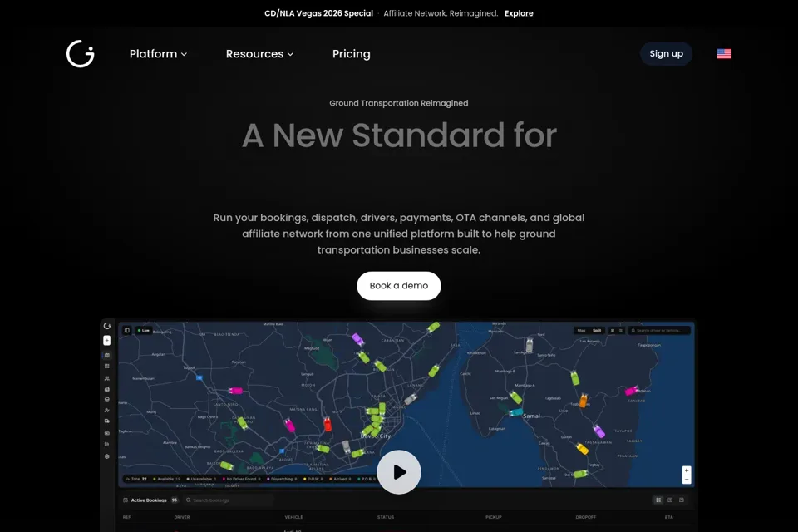Open the reports chart icon in sidebar
The height and width of the screenshot is (532, 798).
click(107, 444)
